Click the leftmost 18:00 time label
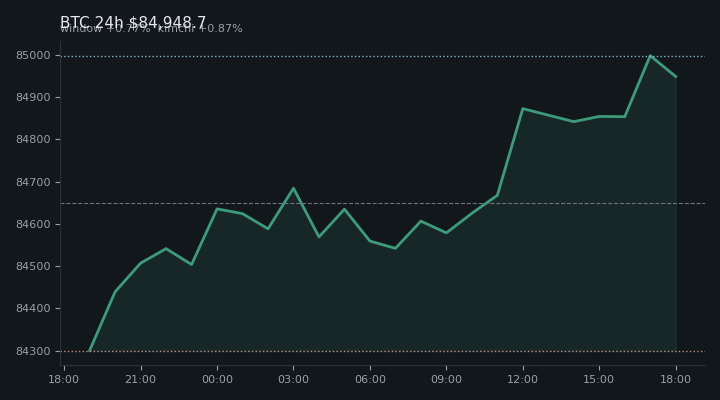Image resolution: width=720 pixels, height=400 pixels. pos(64,379)
